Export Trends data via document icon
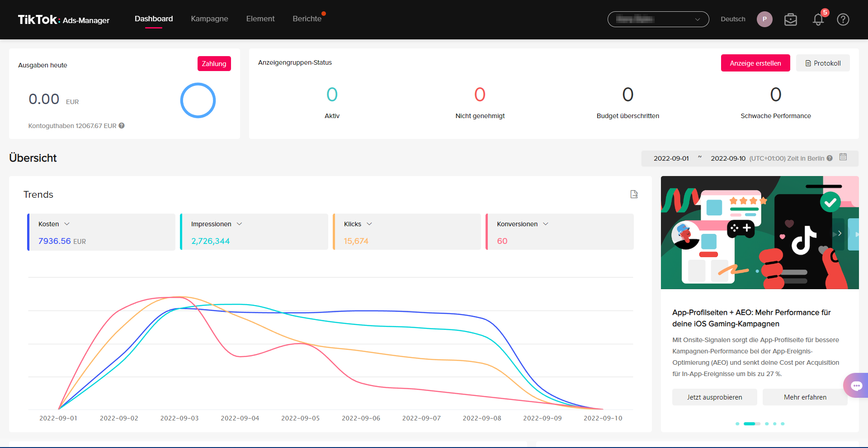Viewport: 868px width, 448px height. (634, 194)
